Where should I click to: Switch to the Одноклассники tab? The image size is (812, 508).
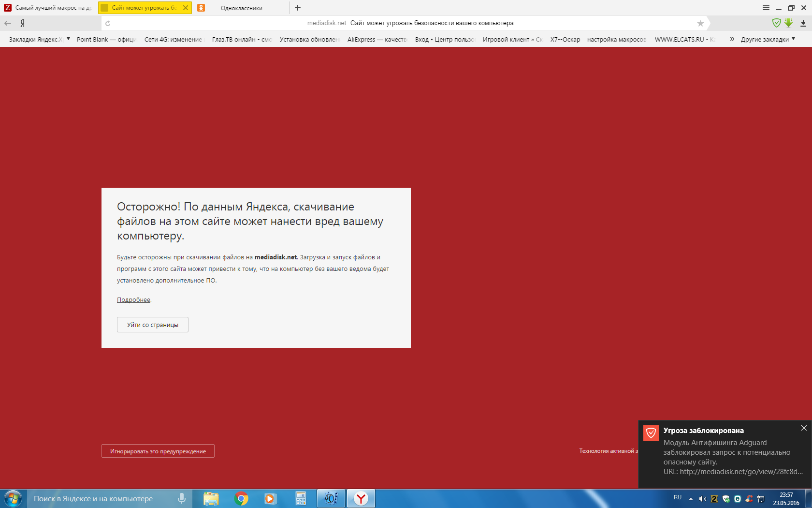coord(242,8)
